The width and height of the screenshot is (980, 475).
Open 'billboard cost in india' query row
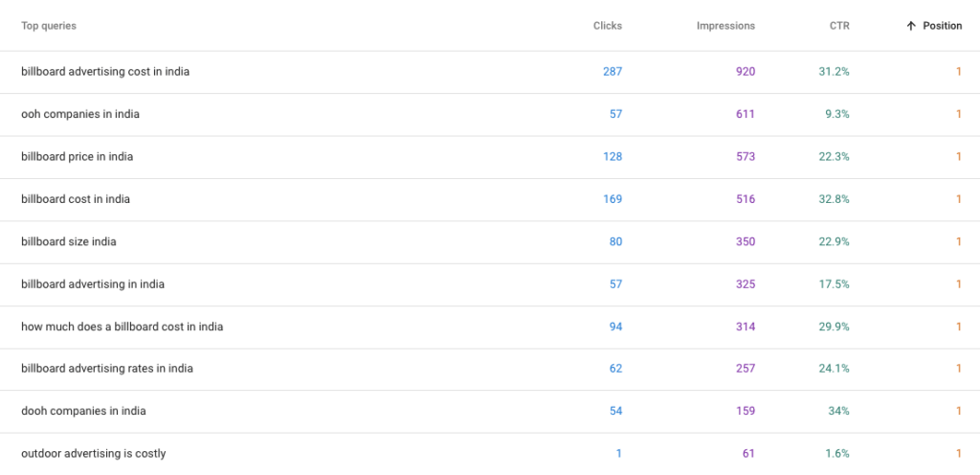[76, 199]
